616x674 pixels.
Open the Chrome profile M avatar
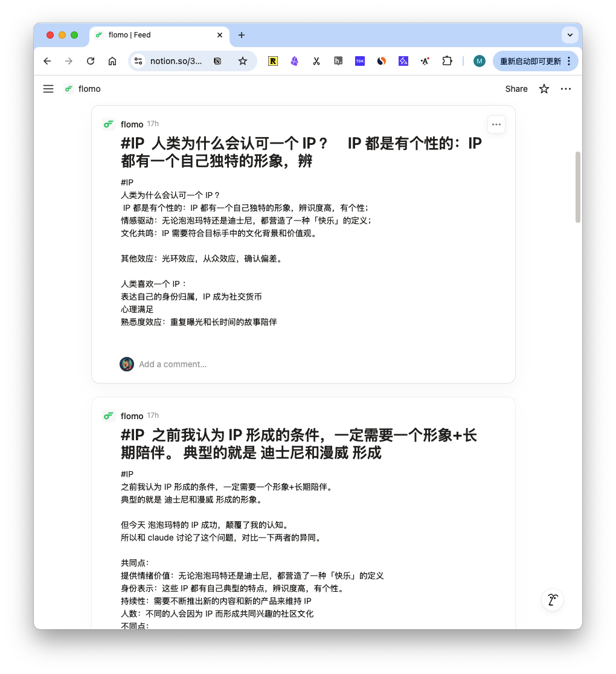tap(480, 61)
